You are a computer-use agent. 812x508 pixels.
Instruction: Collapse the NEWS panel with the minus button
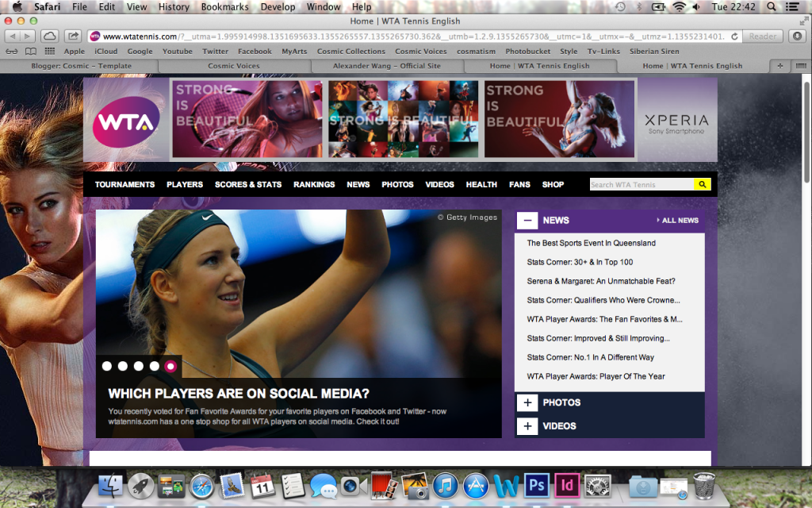click(x=527, y=221)
